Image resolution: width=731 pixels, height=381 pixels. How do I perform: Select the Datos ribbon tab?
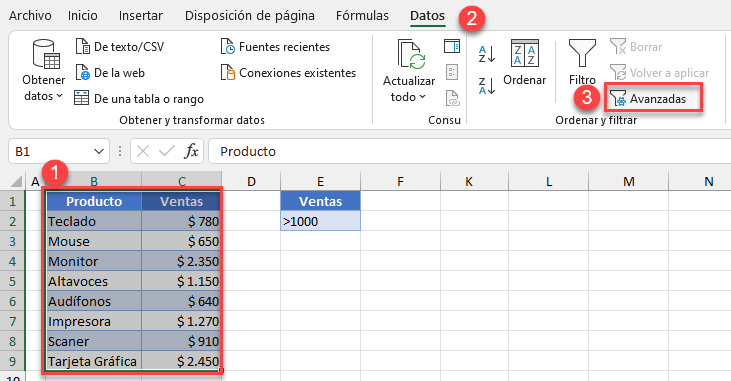(427, 16)
